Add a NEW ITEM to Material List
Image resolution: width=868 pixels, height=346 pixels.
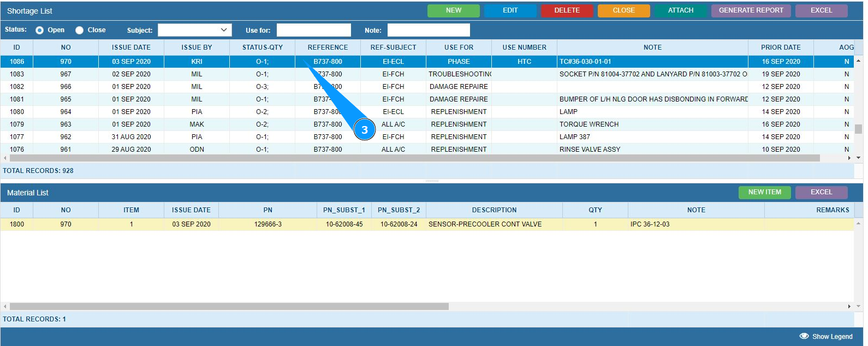(764, 192)
